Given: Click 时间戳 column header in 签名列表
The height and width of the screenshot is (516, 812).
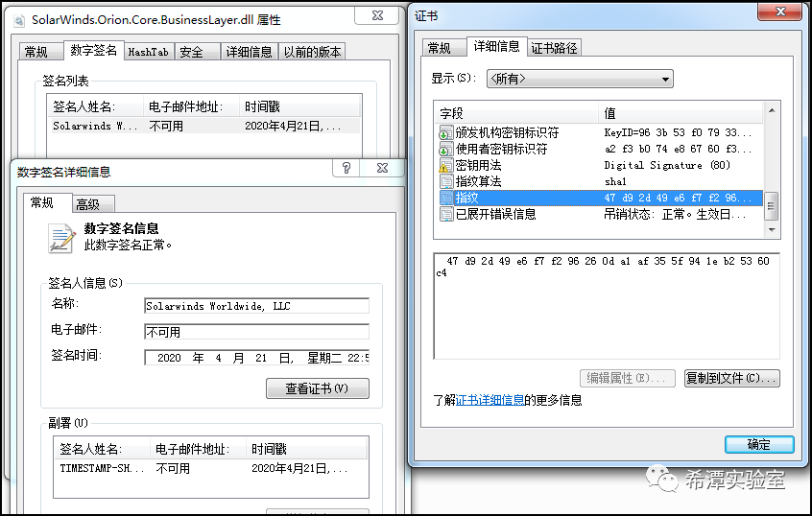Looking at the screenshot, I should pyautogui.click(x=300, y=107).
